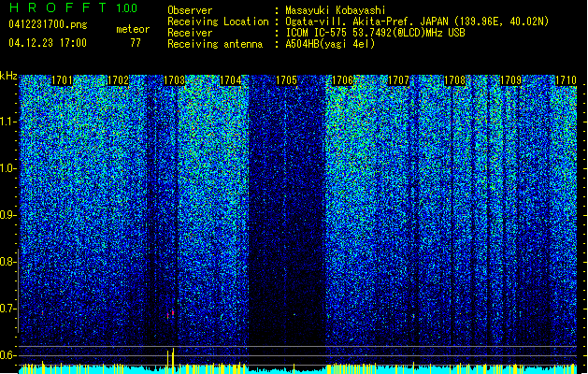Image resolution: width=588 pixels, height=374 pixels.
Task: Click the 1704 time marker
Action: click(230, 80)
